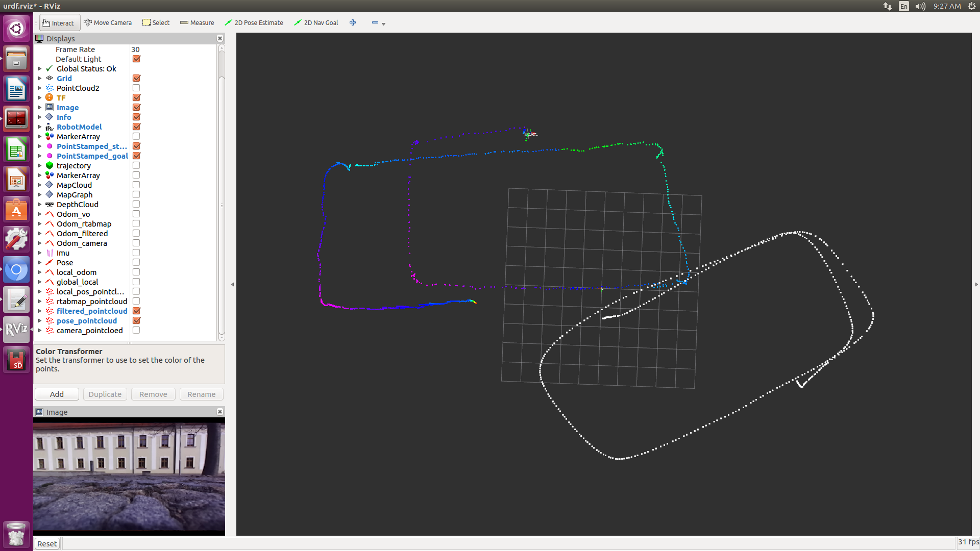Expand the TF display tree item
Screen dimensions: 980x551
tap(40, 98)
